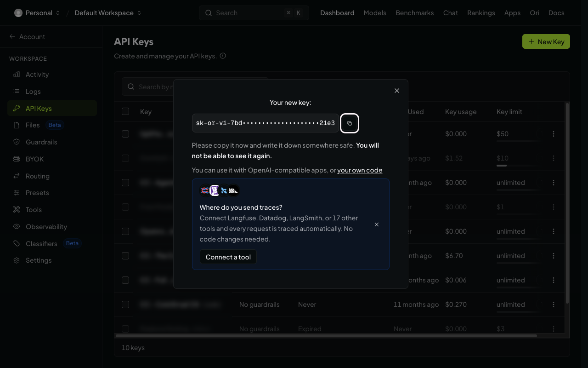Open Presets sidebar page
This screenshot has width=588, height=368.
tap(52, 193)
